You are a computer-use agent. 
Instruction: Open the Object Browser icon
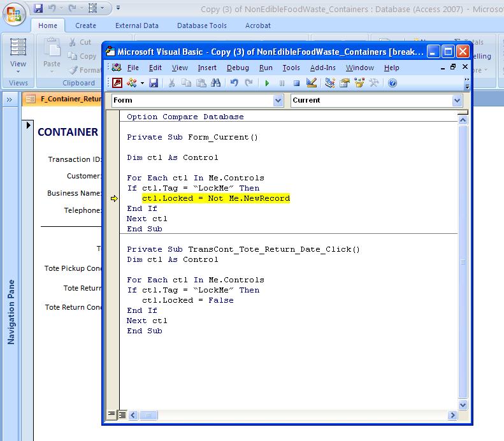point(359,83)
